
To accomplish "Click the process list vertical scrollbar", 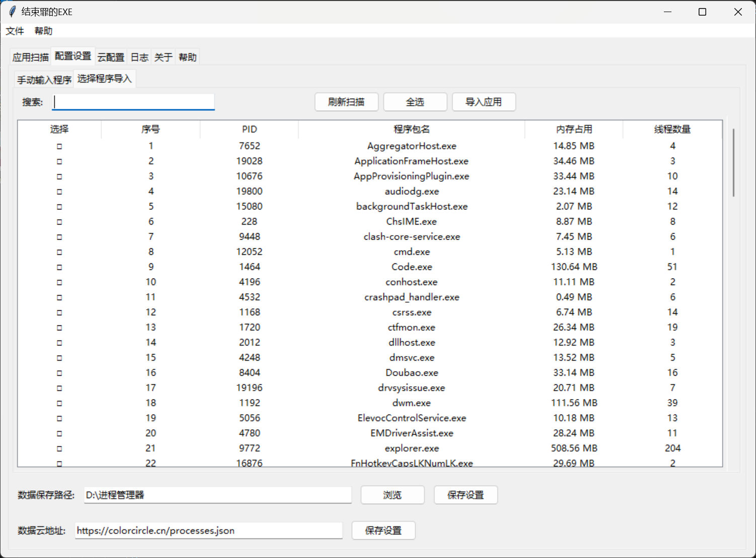I will coord(733,163).
